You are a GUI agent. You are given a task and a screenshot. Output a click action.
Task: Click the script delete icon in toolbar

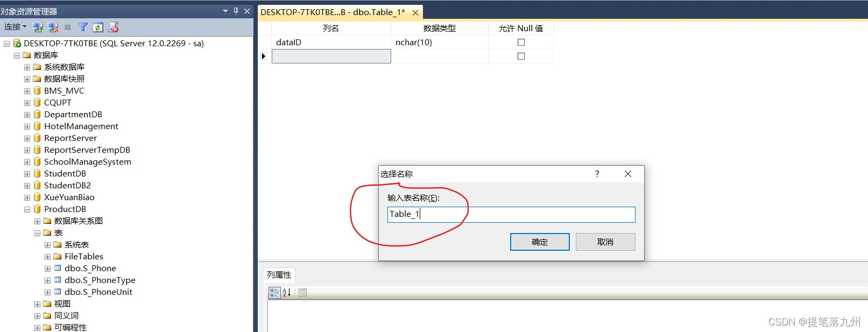[x=113, y=27]
